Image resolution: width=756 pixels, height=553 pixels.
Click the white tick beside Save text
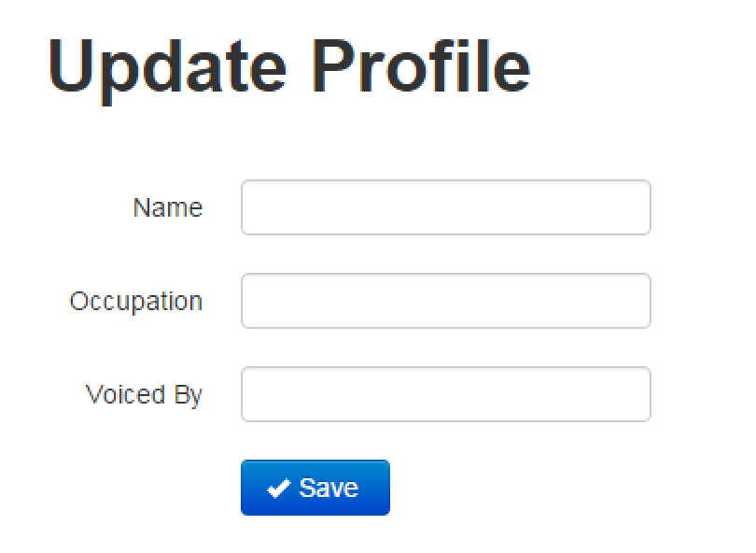[279, 488]
